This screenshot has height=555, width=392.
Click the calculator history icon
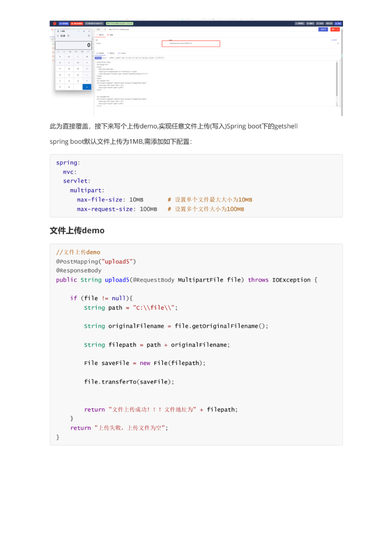[89, 36]
